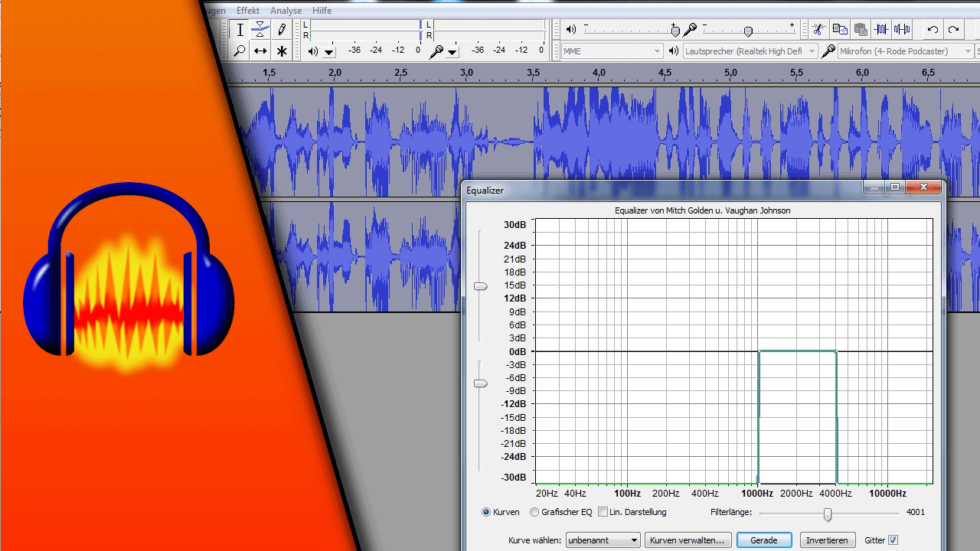Click the Paste icon in edit toolbar
This screenshot has height=551, width=980.
861,30
